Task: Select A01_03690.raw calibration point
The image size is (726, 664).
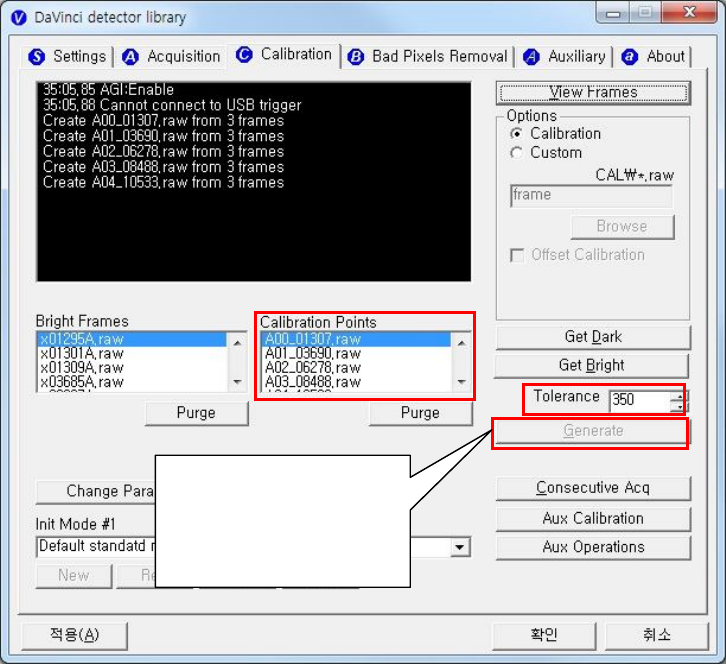Action: [x=357, y=354]
